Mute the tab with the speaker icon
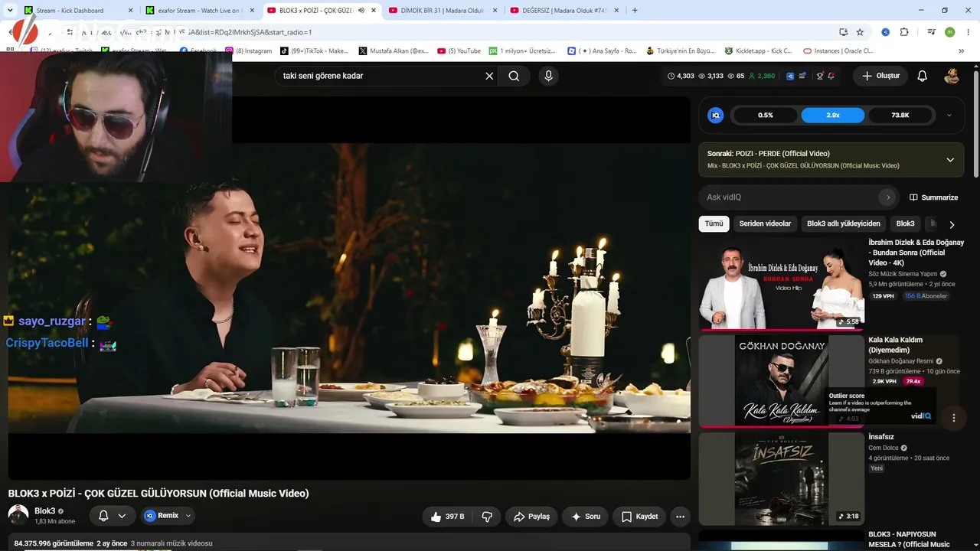980x551 pixels. pyautogui.click(x=361, y=10)
